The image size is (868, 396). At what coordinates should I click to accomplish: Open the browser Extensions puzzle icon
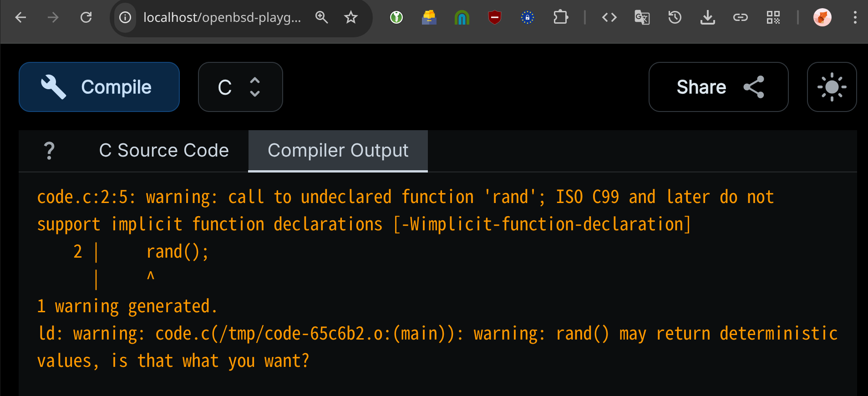click(560, 18)
